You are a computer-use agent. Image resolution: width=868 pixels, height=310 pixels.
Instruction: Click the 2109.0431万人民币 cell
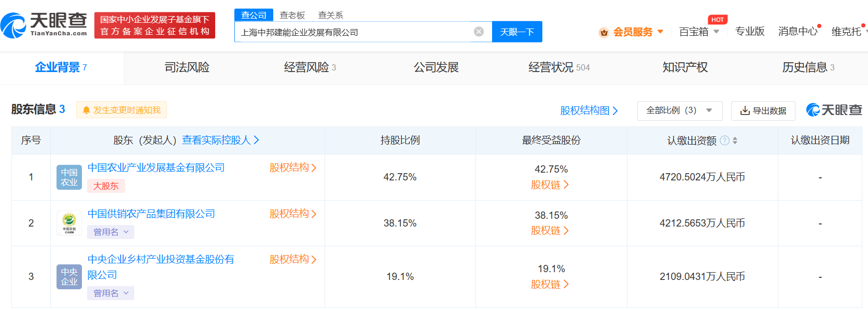point(702,277)
